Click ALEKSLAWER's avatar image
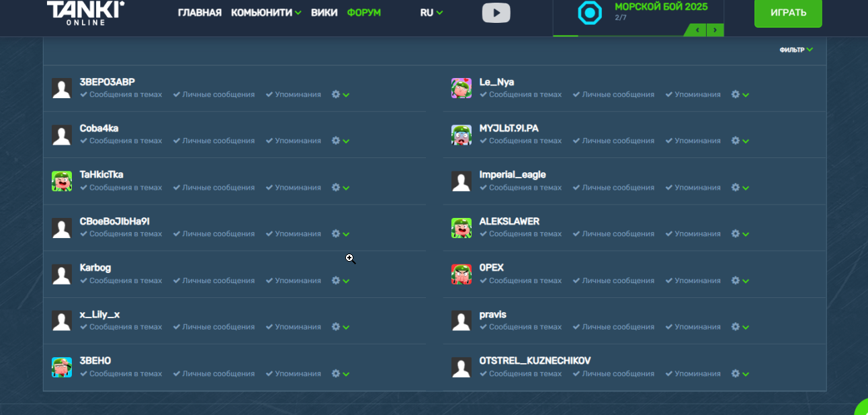 coord(462,228)
